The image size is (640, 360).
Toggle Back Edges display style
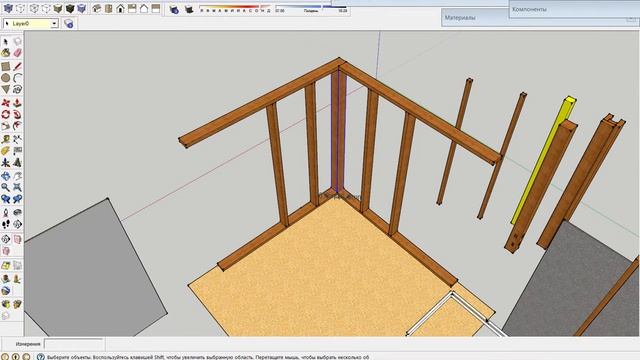(20, 8)
